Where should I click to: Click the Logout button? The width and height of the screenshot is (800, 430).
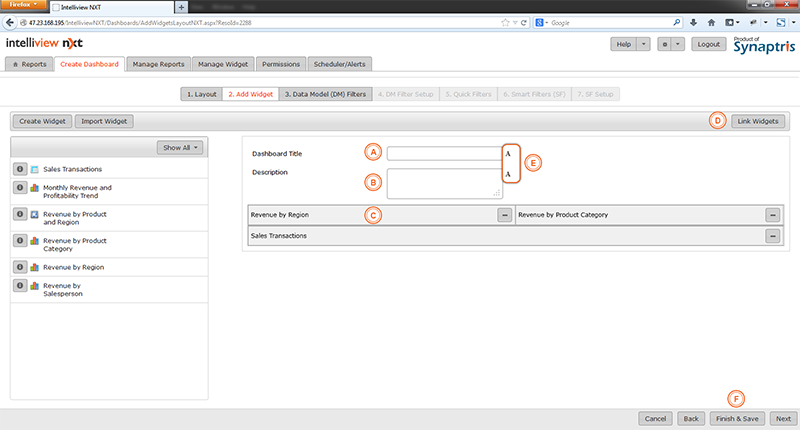709,44
